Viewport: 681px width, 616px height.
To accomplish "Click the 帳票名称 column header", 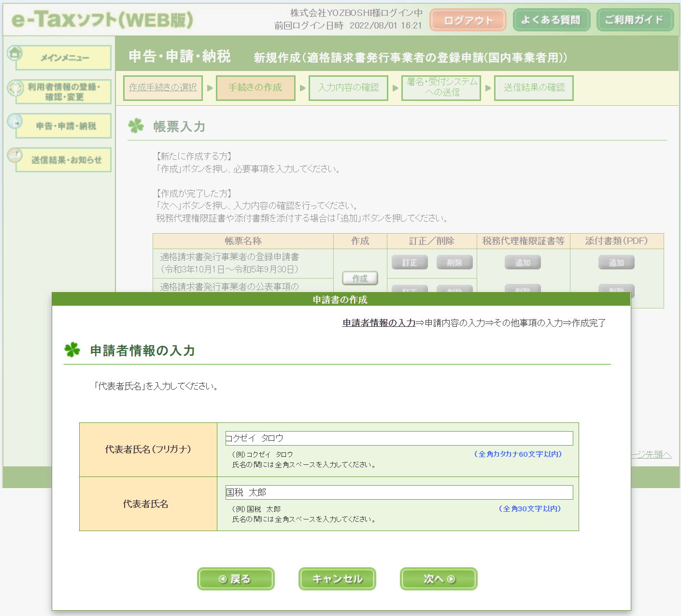I will click(x=243, y=241).
